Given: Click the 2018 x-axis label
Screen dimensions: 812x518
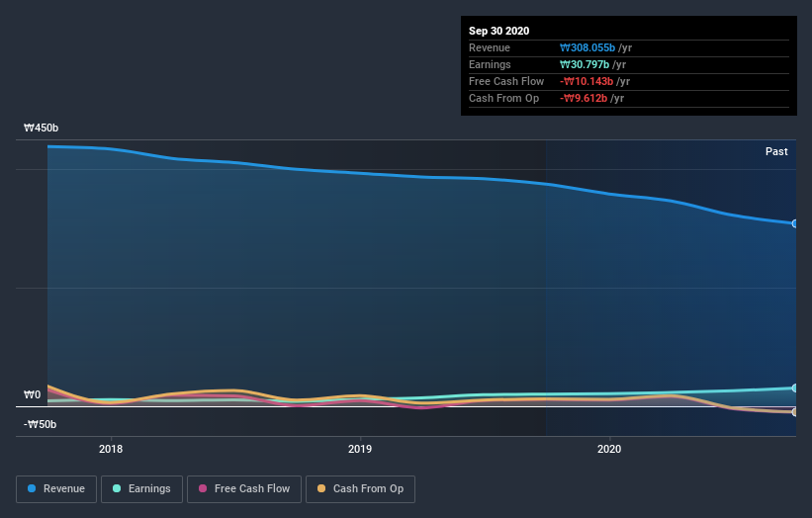Looking at the screenshot, I should pos(111,449).
